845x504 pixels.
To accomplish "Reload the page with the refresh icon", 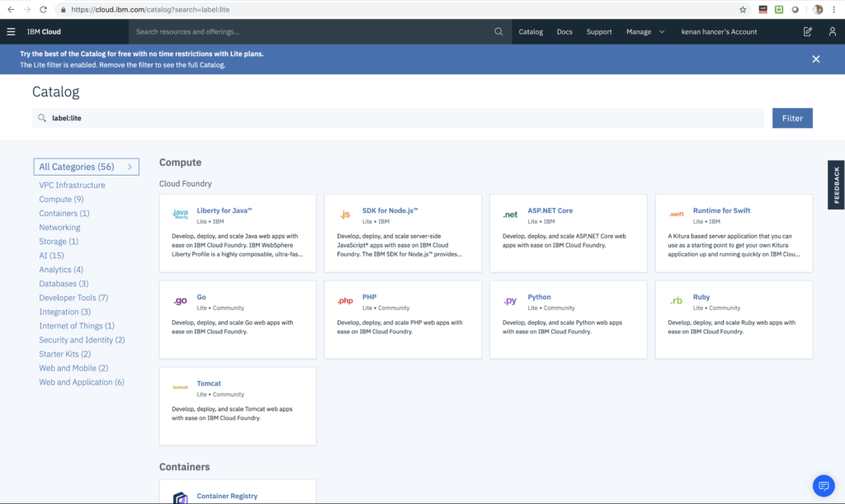I will pyautogui.click(x=43, y=10).
